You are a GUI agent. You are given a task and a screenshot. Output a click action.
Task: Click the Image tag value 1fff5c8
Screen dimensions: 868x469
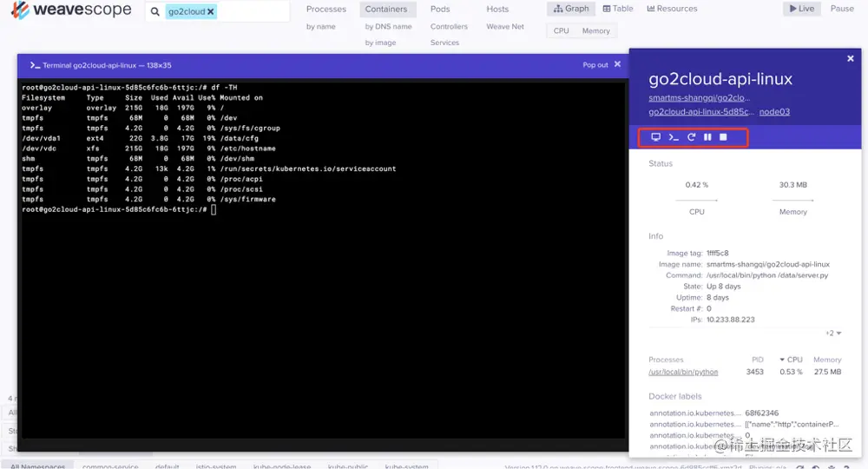click(718, 253)
